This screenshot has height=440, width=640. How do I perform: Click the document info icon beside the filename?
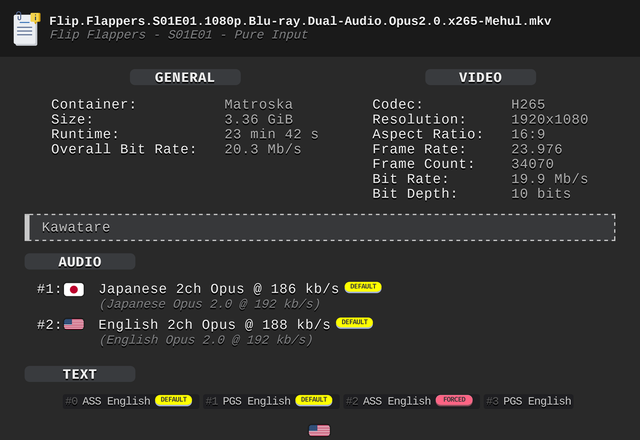point(27,29)
